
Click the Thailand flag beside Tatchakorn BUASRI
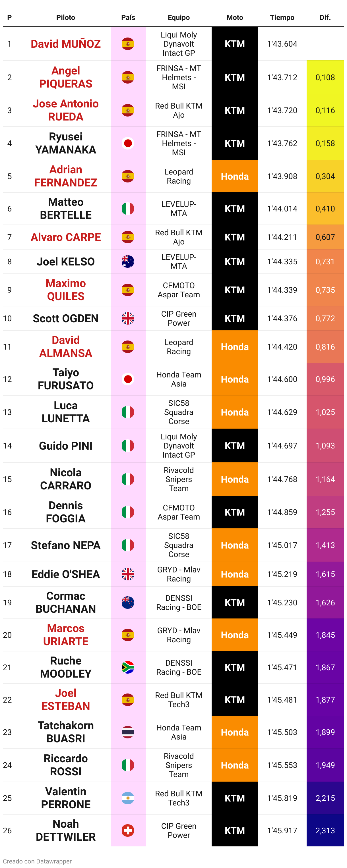128,732
